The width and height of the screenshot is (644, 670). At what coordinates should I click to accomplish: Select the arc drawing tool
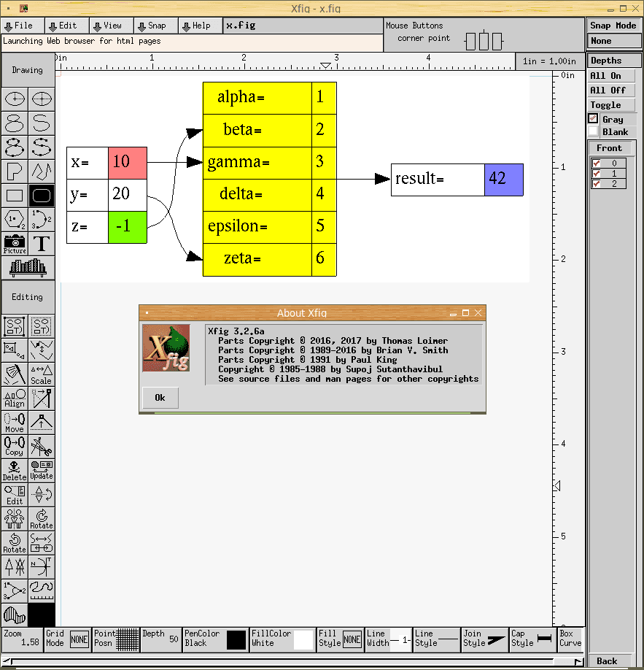click(x=42, y=220)
